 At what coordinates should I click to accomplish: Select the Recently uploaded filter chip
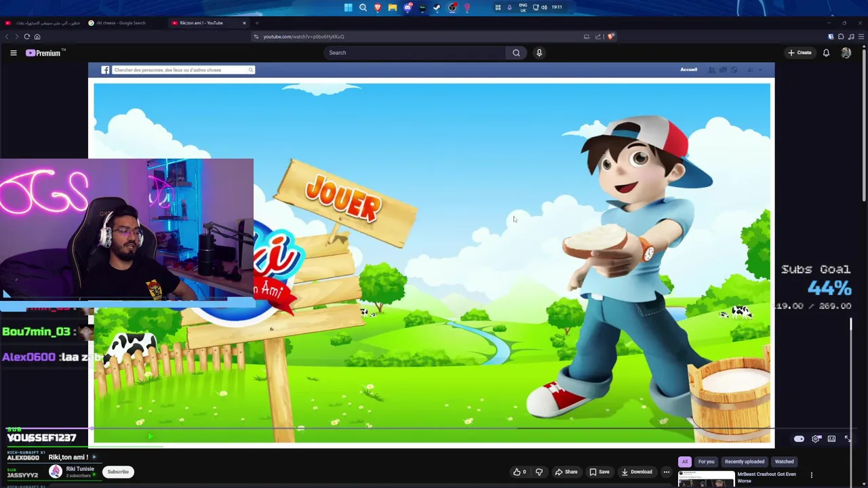pyautogui.click(x=745, y=462)
